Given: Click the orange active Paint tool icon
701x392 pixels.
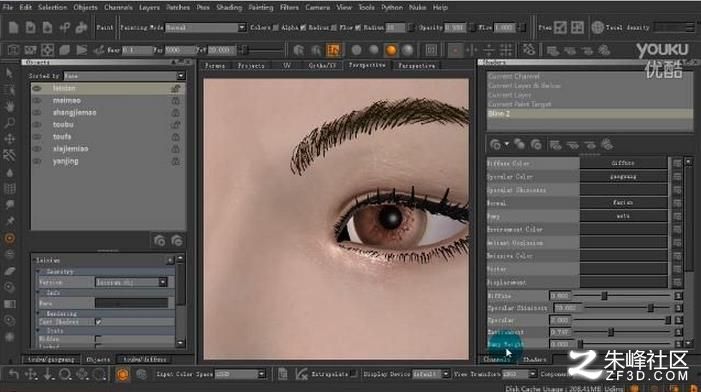Looking at the screenshot, I should coord(9,238).
